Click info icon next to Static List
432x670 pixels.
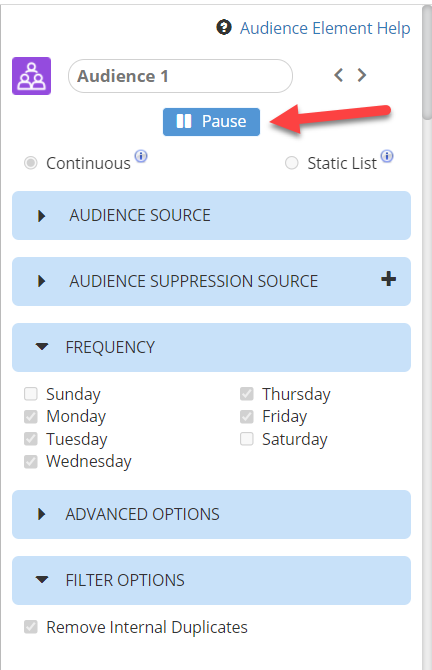[x=387, y=156]
